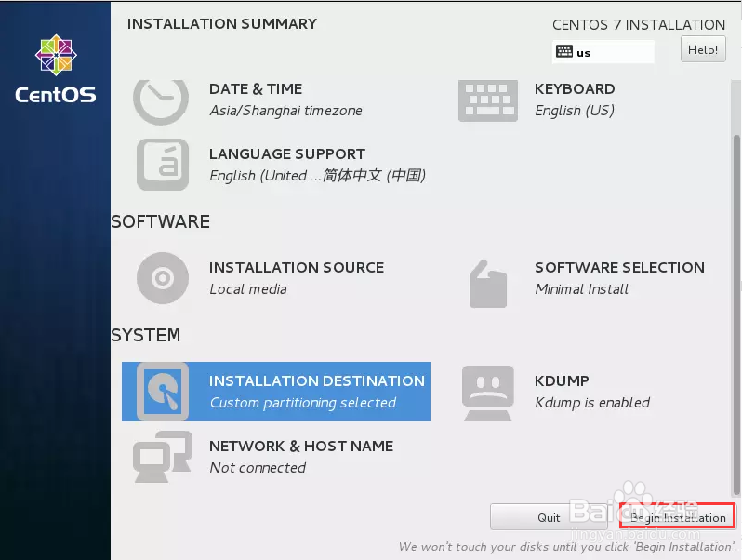Click the Asia/Shanghai timezone text
Screen dimensions: 742x560
[285, 111]
